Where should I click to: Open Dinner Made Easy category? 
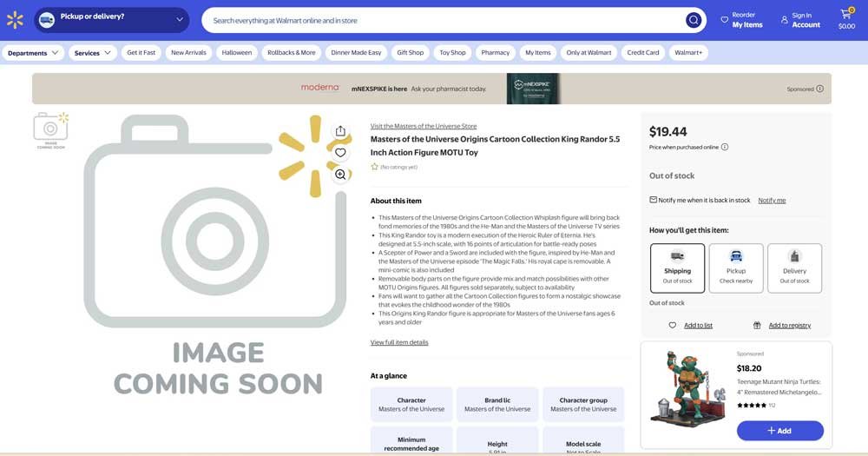pos(356,53)
